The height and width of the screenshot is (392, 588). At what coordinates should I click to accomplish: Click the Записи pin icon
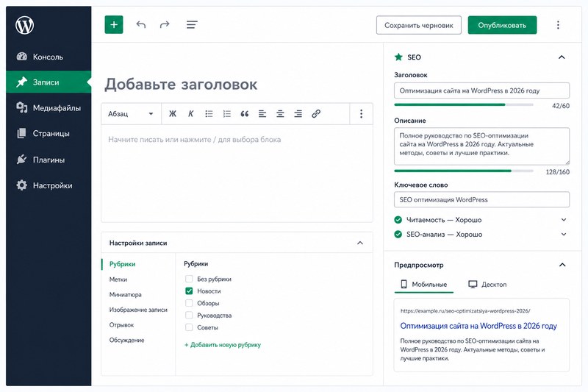tap(22, 82)
